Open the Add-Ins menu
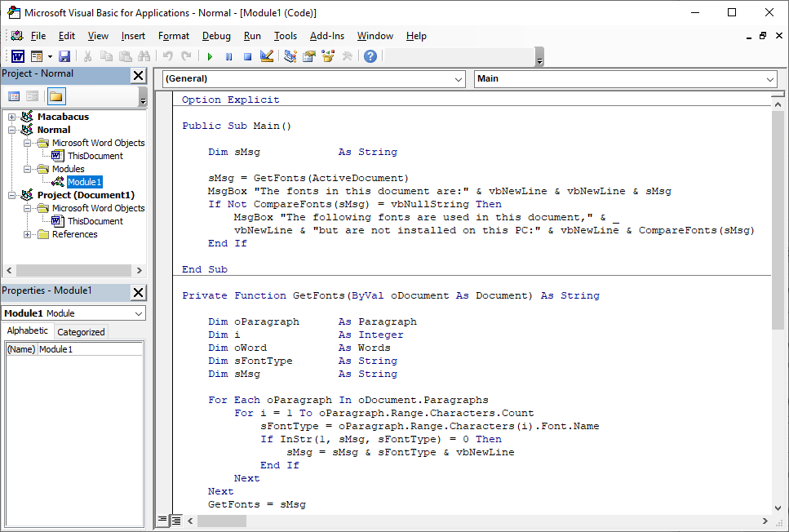This screenshot has width=789, height=532. pyautogui.click(x=327, y=36)
